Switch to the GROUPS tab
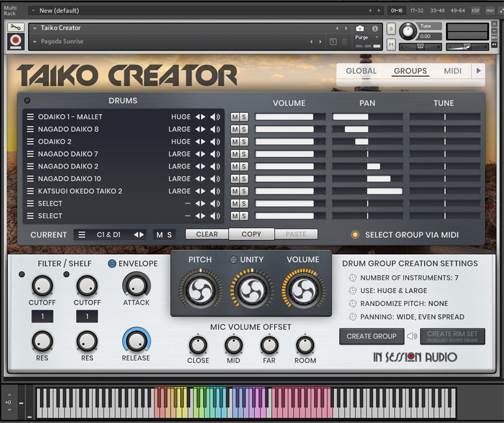Image resolution: width=504 pixels, height=423 pixels. tap(410, 71)
